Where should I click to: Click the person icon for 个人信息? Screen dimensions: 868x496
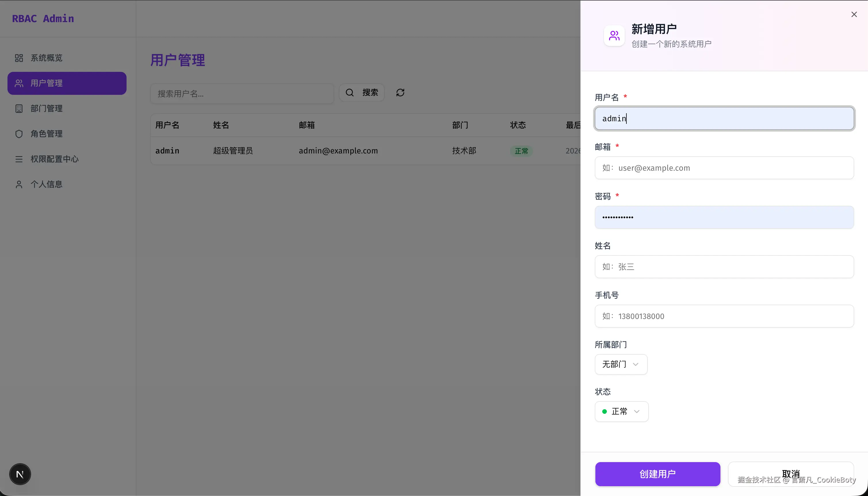click(19, 184)
